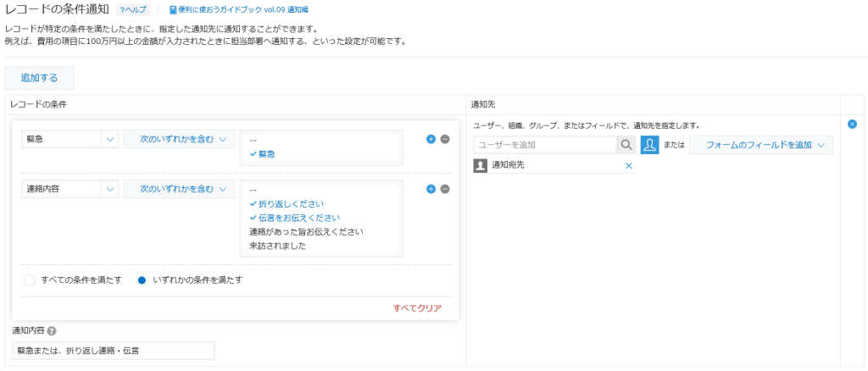Click the help icon beside 通知内容
The width and height of the screenshot is (868, 371).
[53, 331]
